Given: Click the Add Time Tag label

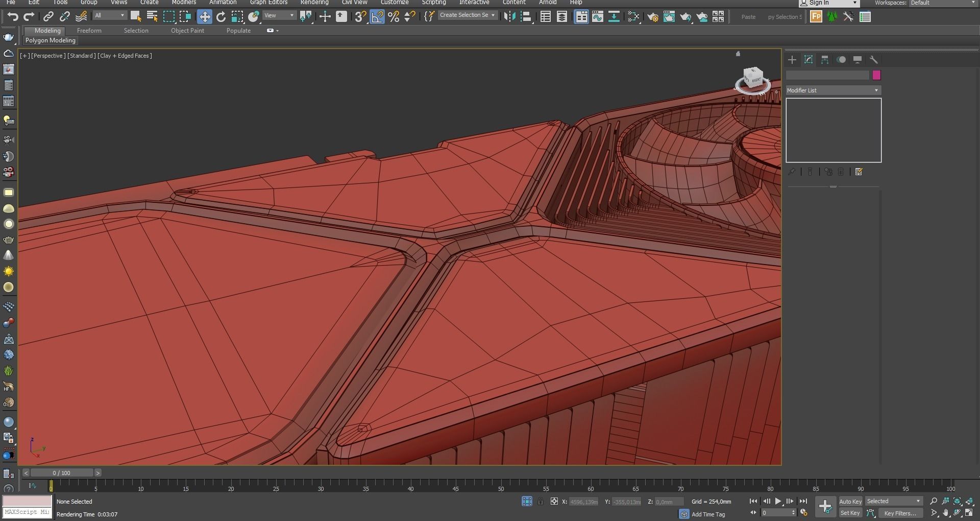Looking at the screenshot, I should coord(708,514).
